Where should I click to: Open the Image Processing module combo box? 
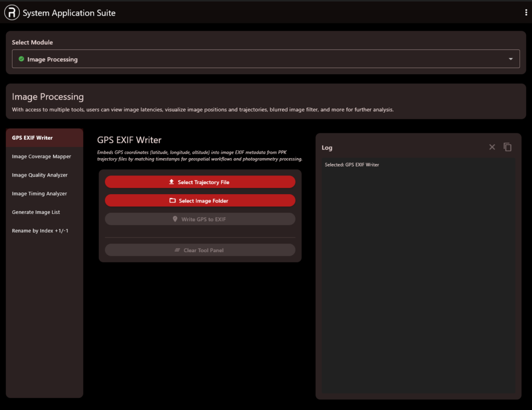click(260, 59)
